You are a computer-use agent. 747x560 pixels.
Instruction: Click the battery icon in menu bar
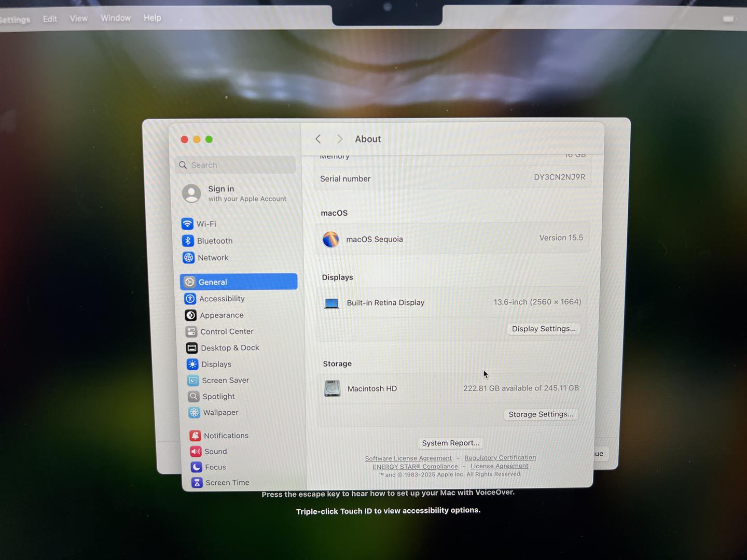click(x=729, y=19)
